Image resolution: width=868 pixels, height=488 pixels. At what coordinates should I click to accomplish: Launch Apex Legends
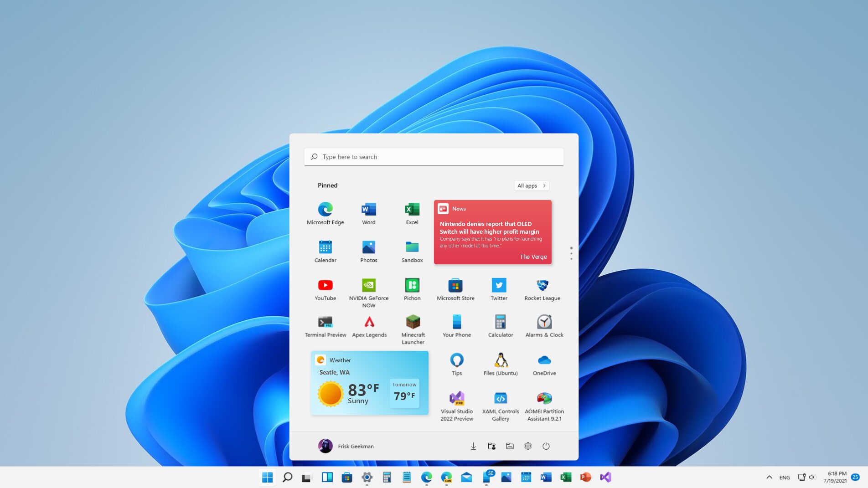click(369, 326)
